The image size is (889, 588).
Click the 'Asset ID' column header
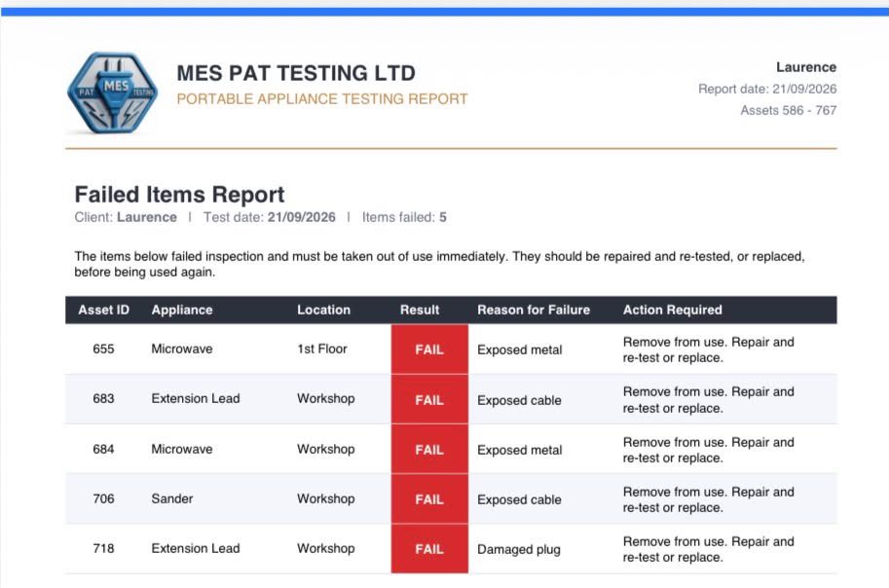(104, 311)
